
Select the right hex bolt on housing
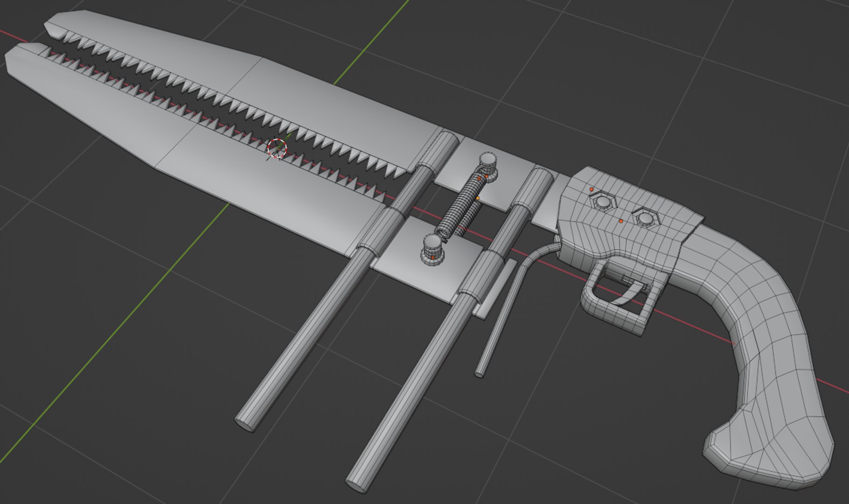pos(645,218)
